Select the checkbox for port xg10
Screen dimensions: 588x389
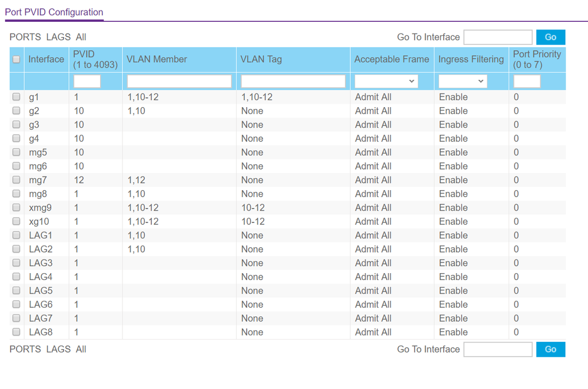click(16, 221)
